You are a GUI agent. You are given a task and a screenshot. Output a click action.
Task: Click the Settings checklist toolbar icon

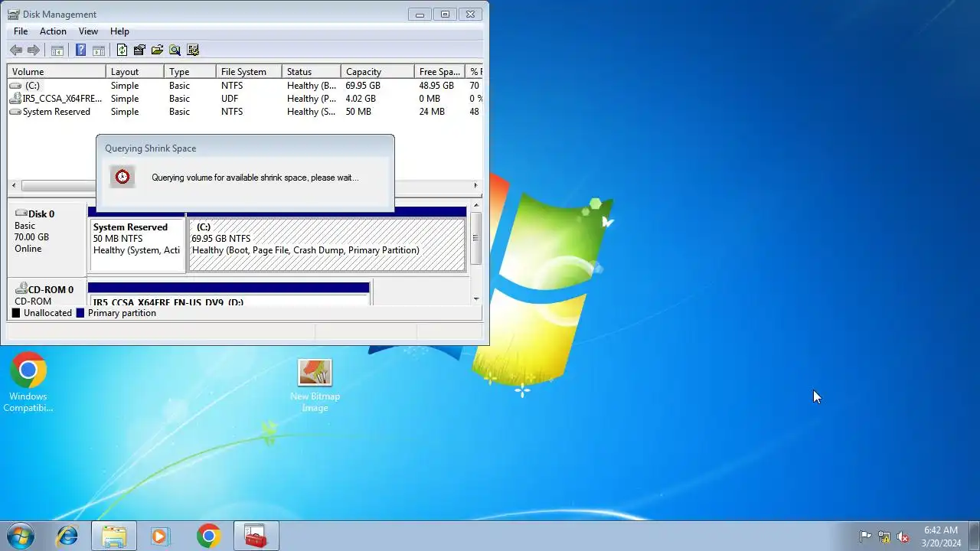point(193,51)
